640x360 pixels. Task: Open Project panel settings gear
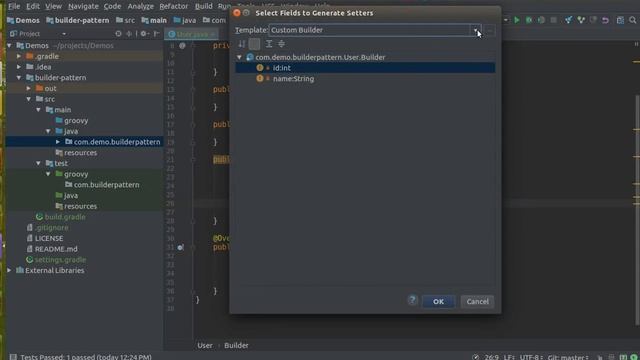tap(144, 33)
